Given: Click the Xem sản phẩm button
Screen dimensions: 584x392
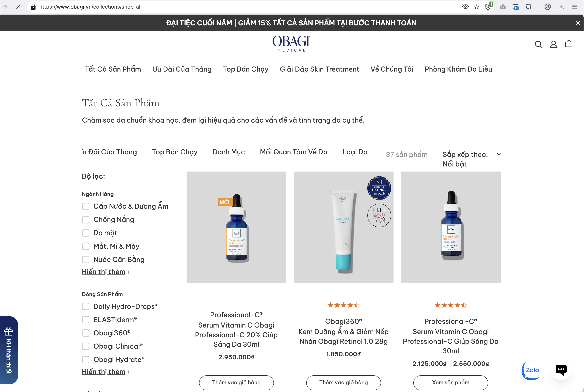Looking at the screenshot, I should point(451,382).
